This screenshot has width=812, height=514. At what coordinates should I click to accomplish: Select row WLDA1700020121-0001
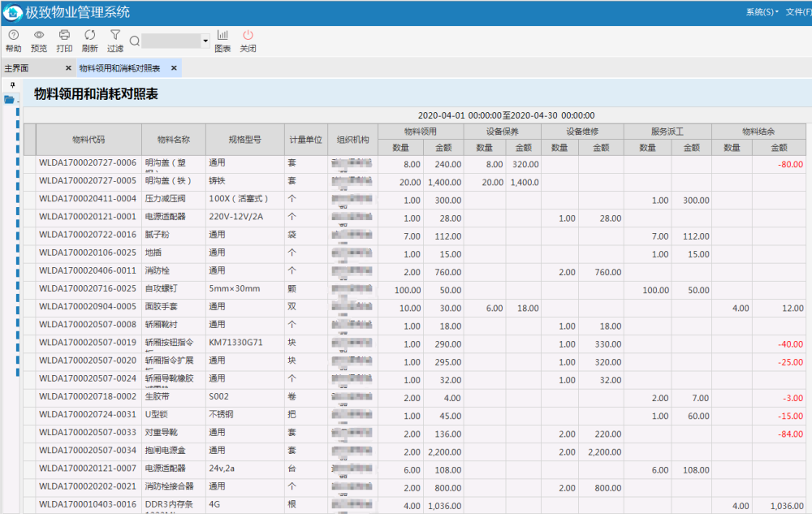tap(415, 218)
